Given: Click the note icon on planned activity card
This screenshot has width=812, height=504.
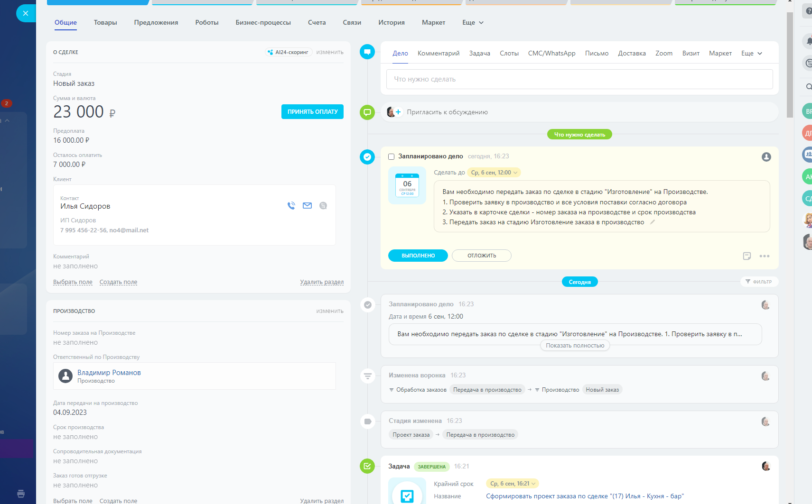Looking at the screenshot, I should click(x=747, y=256).
